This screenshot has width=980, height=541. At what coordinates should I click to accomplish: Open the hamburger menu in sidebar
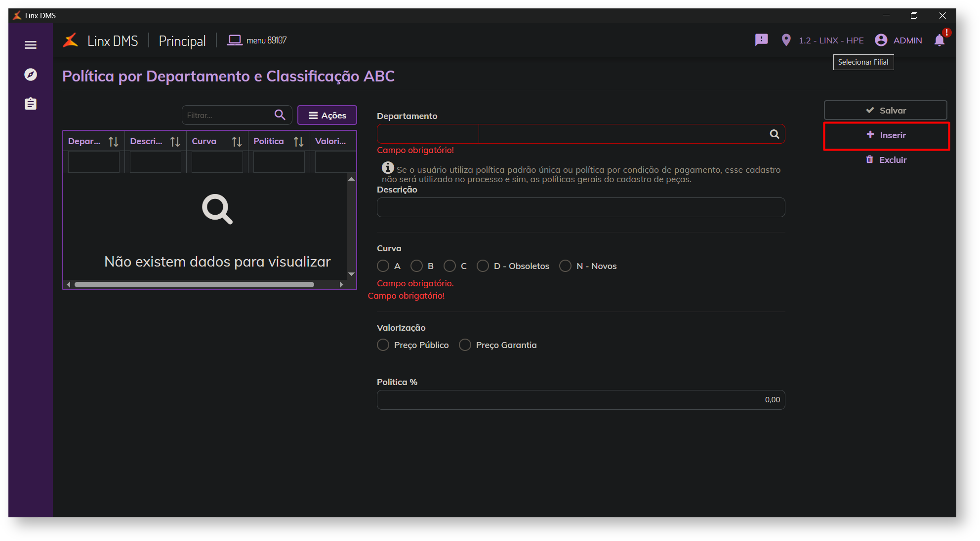tap(31, 45)
